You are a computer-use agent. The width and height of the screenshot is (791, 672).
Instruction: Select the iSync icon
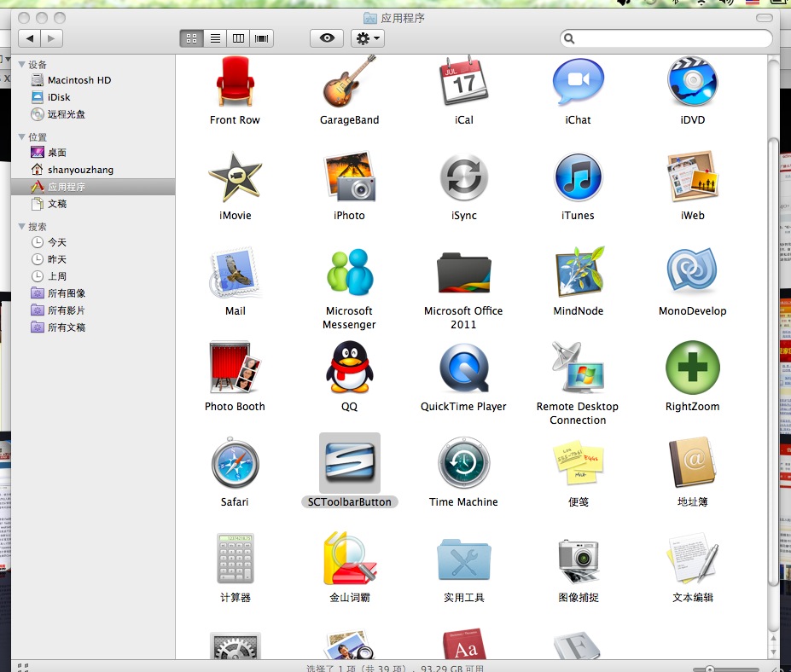(x=463, y=177)
